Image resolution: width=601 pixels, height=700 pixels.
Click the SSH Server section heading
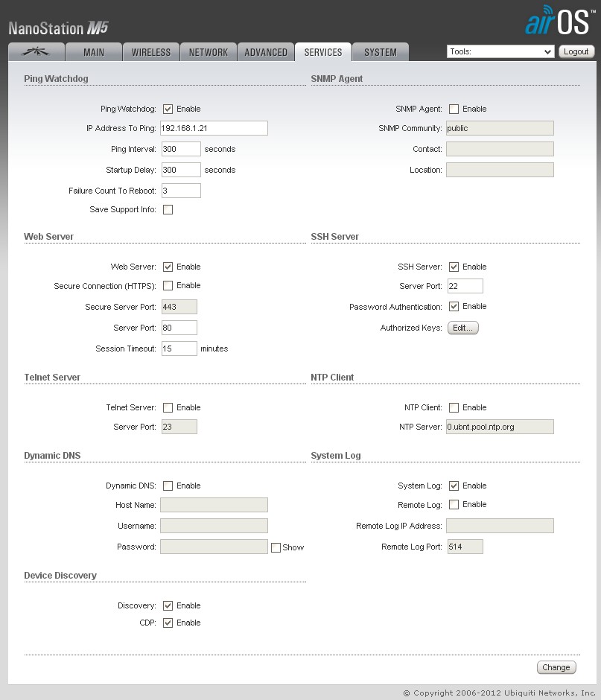[335, 237]
